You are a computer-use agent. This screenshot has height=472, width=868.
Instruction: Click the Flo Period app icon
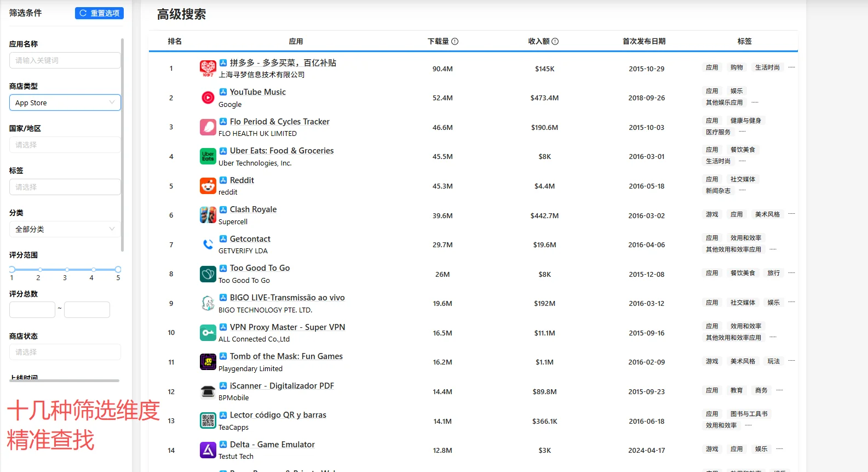coord(208,127)
